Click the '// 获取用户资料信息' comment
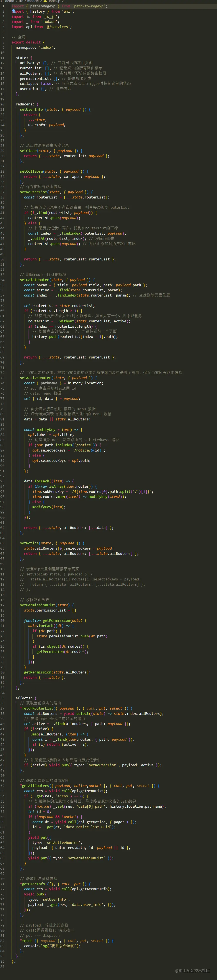217x980 pixels. click(39, 879)
